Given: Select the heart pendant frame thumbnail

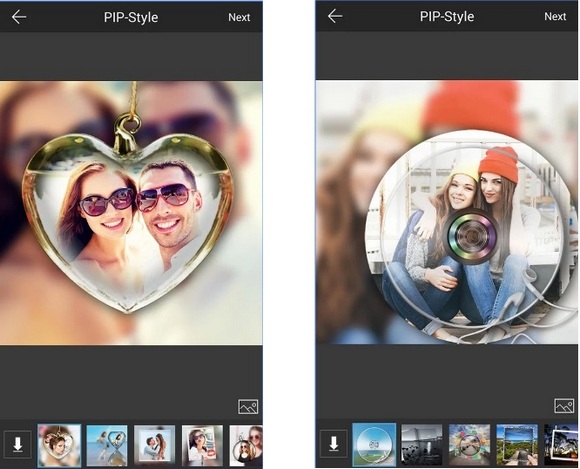Looking at the screenshot, I should tap(59, 445).
